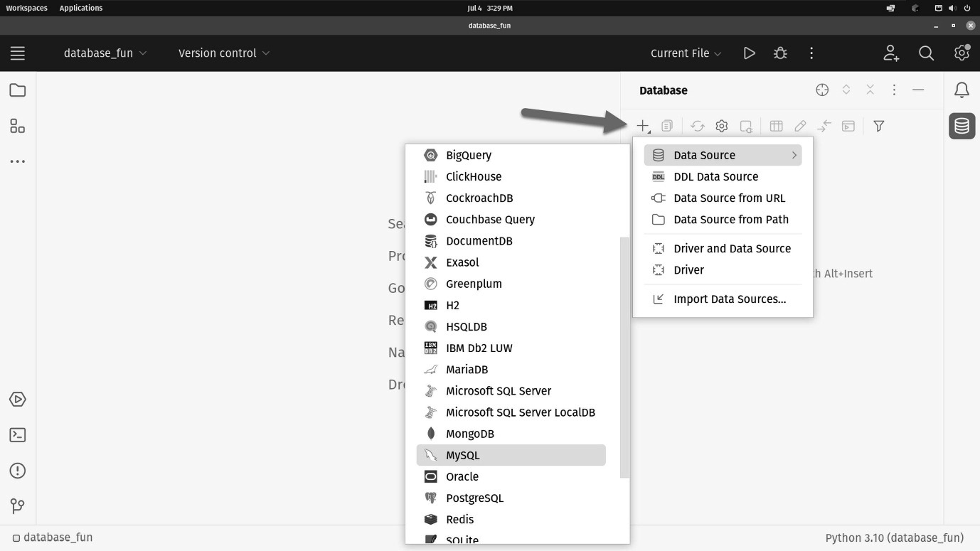The width and height of the screenshot is (980, 551).
Task: Open Search Everywhere magnifier
Action: tap(926, 53)
